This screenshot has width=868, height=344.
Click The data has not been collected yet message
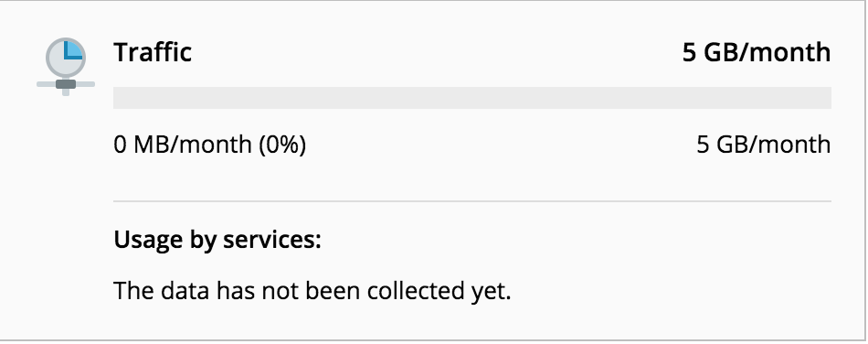click(312, 291)
